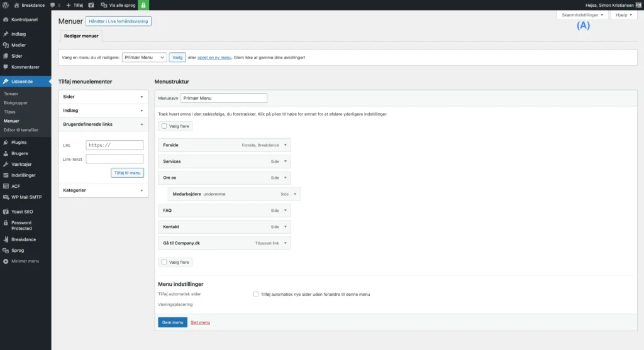Click the WordPress logo icon in admin bar
Screen dimensions: 644x350
point(6,5)
